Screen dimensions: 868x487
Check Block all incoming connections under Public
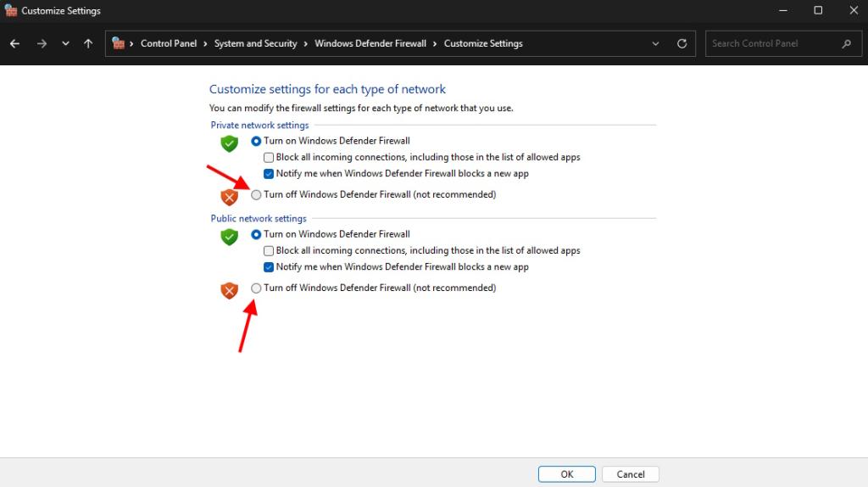pos(269,250)
